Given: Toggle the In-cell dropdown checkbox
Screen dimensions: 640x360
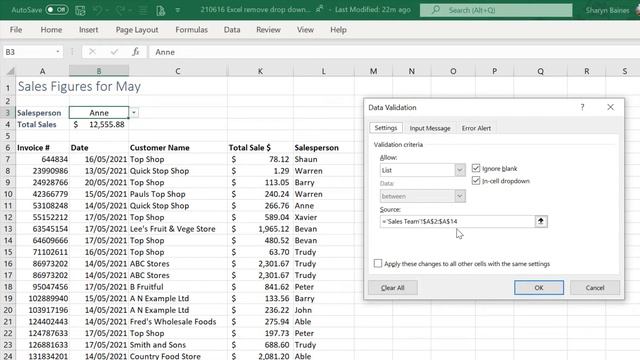Looking at the screenshot, I should [476, 180].
